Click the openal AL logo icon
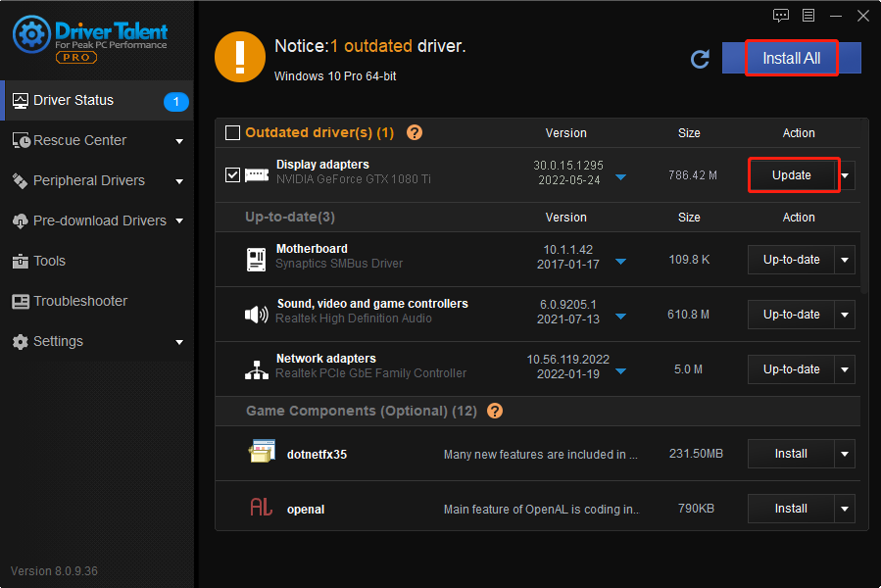The image size is (881, 588). [262, 507]
